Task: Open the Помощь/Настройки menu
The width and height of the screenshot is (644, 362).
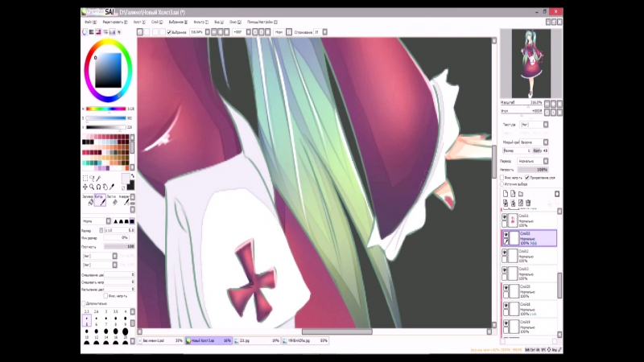Action: coord(262,23)
